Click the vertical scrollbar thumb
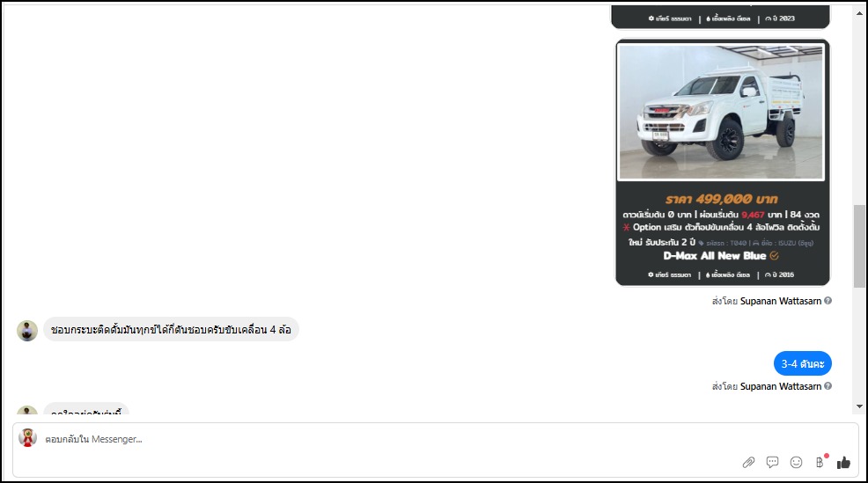 click(860, 246)
